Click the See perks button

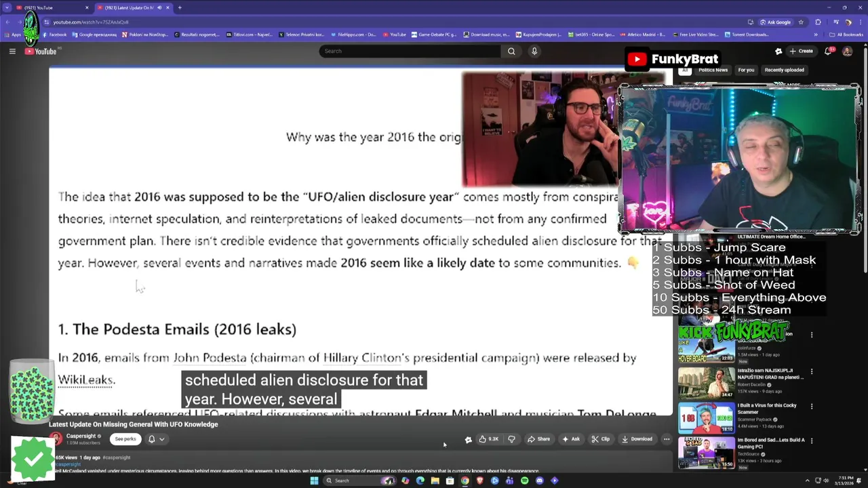click(125, 439)
